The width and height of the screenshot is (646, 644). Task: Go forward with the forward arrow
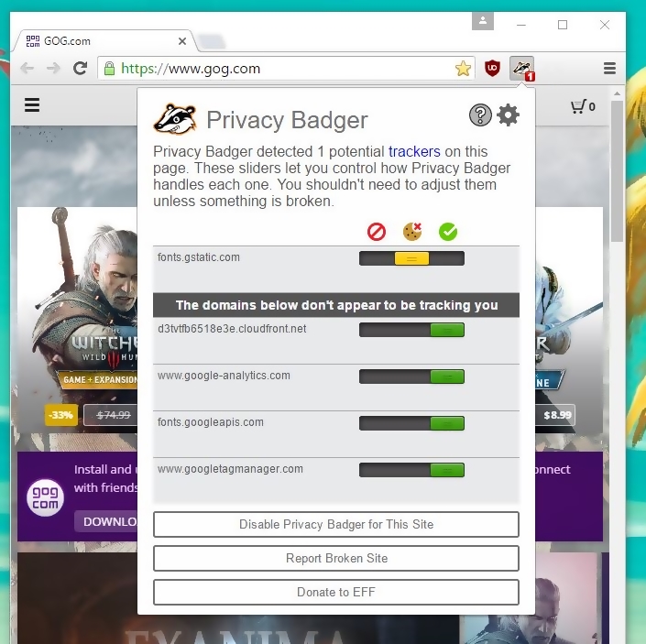(x=53, y=68)
